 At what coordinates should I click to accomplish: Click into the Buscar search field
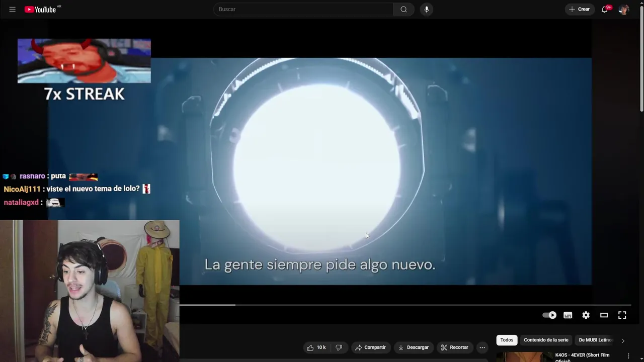point(303,9)
